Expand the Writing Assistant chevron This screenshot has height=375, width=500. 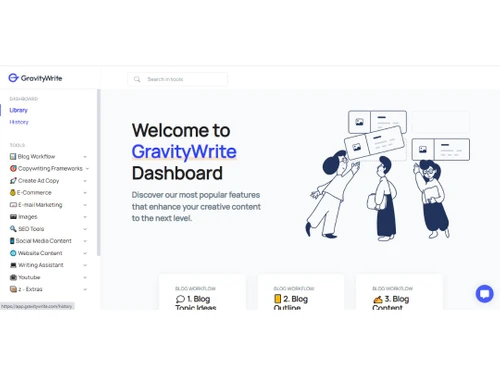tap(85, 265)
